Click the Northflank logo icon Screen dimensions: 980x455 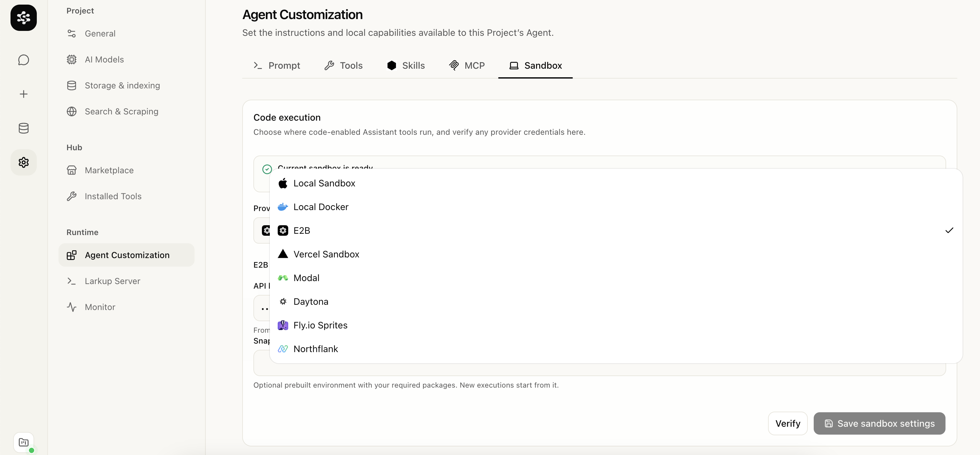click(x=283, y=349)
